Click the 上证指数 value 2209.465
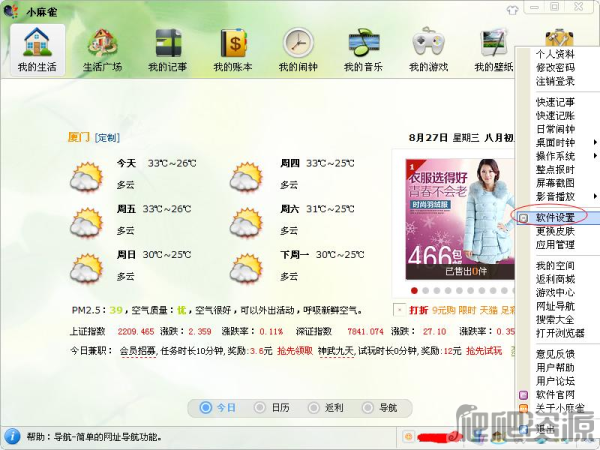The width and height of the screenshot is (600, 450). pos(136,331)
